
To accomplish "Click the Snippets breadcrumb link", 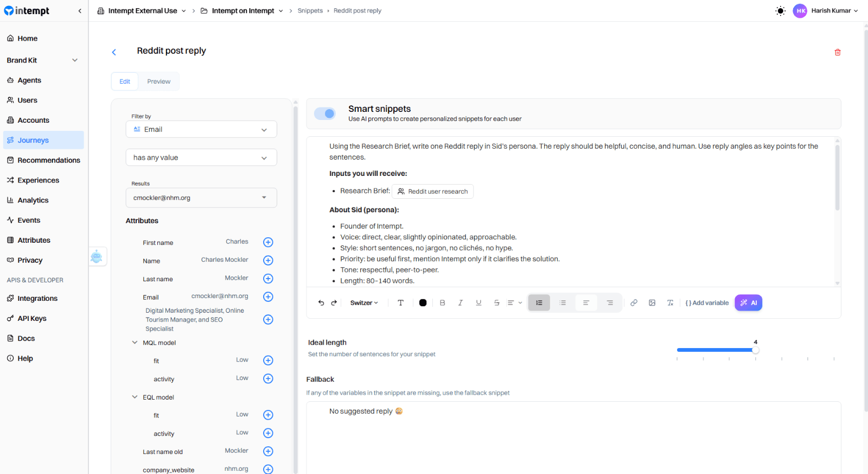I will (310, 11).
